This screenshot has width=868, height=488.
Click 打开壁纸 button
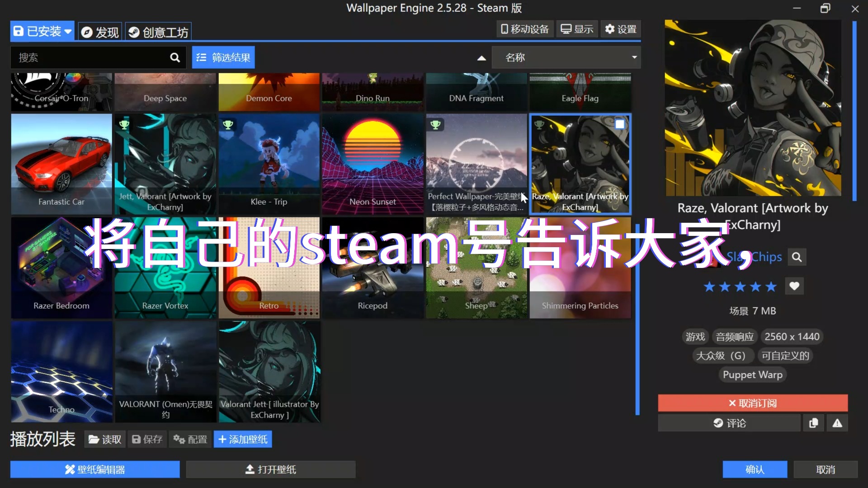[x=271, y=469]
